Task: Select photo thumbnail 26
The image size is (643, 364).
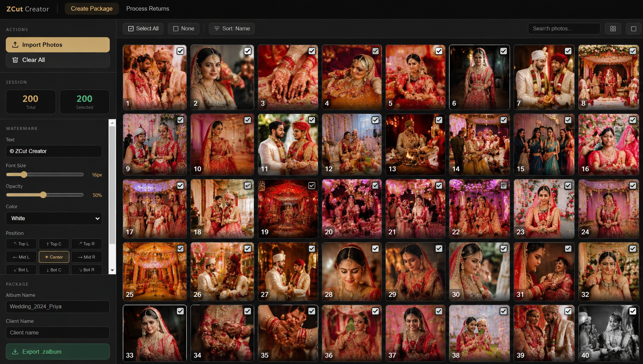Action: (222, 271)
